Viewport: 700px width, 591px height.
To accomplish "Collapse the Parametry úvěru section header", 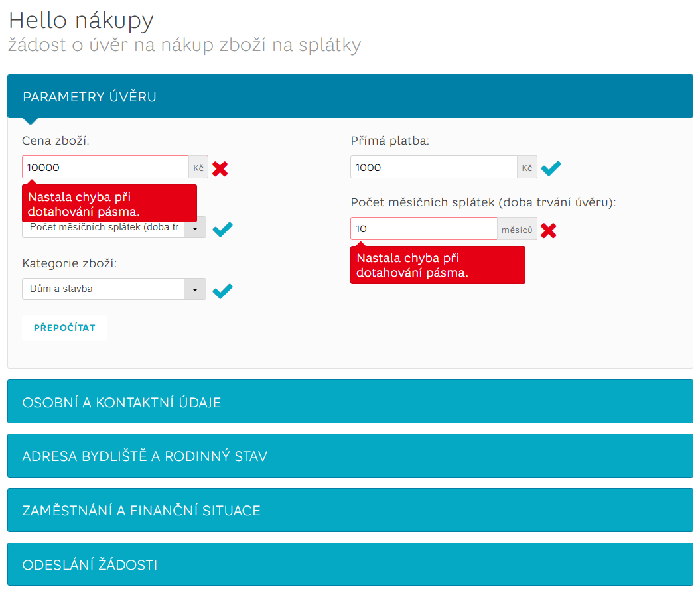I will [x=350, y=96].
